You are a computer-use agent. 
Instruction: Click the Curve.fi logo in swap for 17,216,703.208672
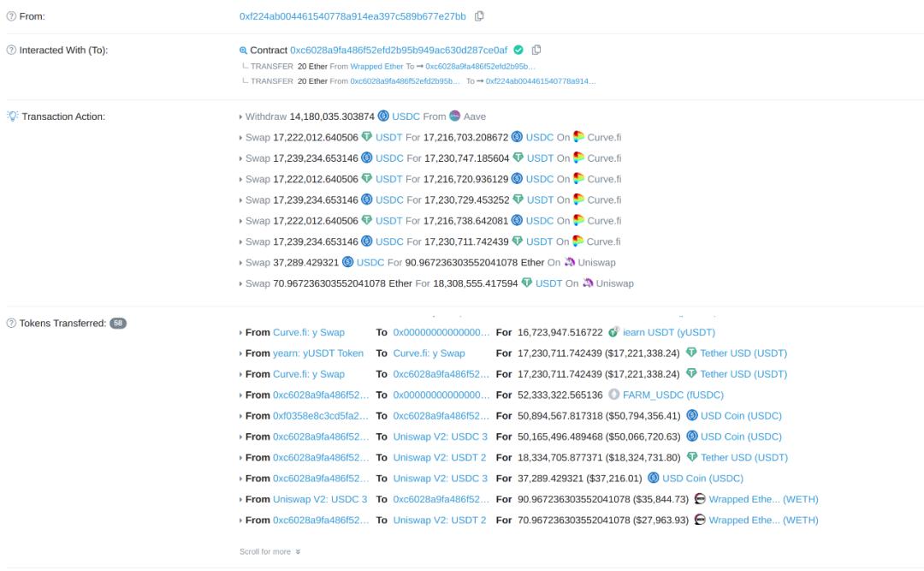coord(578,137)
